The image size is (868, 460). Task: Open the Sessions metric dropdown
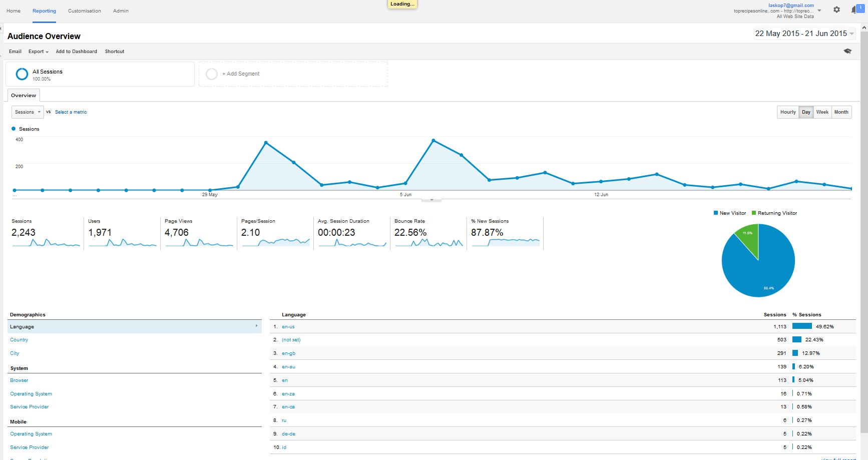[28, 112]
